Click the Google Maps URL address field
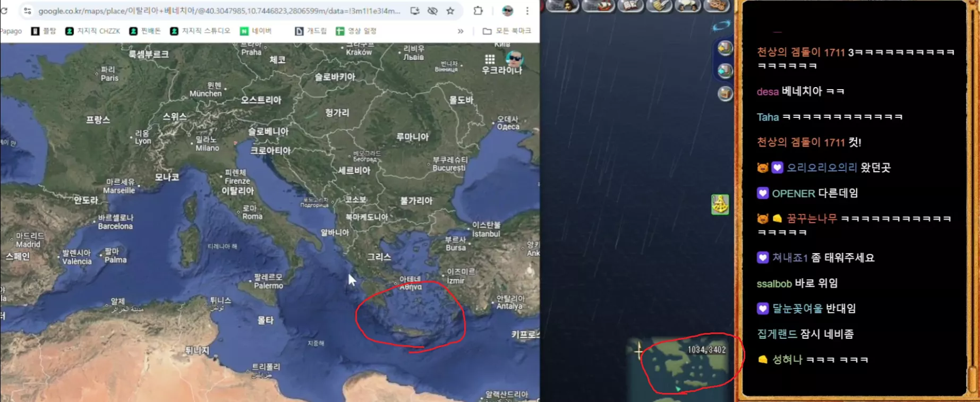The height and width of the screenshot is (402, 980). click(219, 11)
